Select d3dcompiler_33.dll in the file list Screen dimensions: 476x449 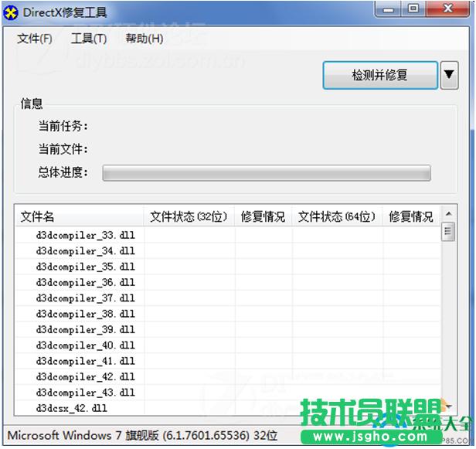85,235
